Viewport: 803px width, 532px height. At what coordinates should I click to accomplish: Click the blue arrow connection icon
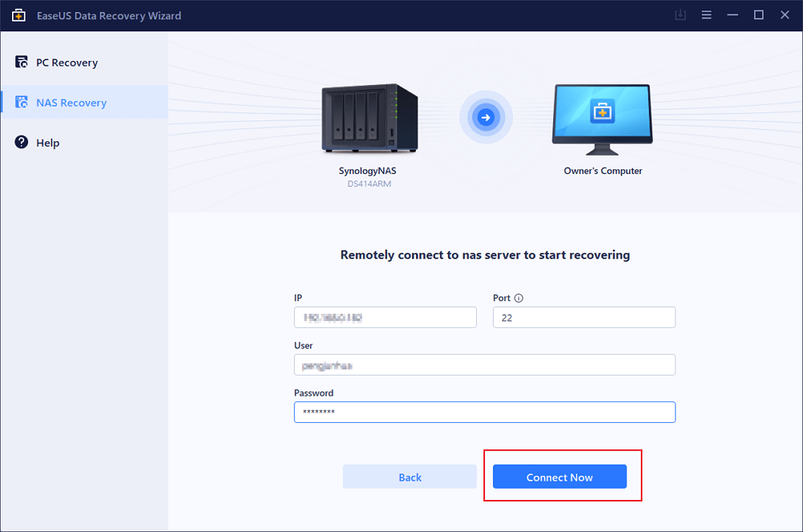pos(485,118)
